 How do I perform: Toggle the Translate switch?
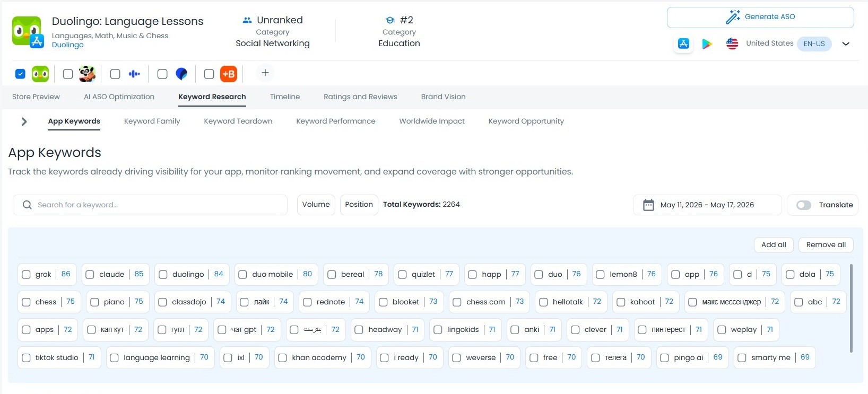point(804,205)
